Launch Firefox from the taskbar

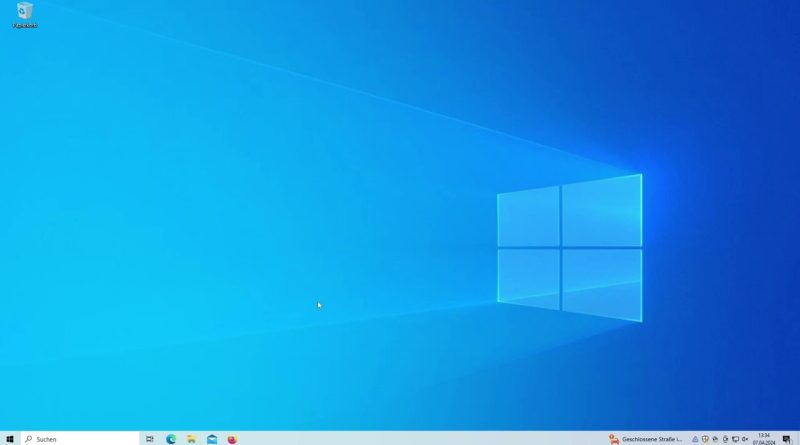[232, 439]
